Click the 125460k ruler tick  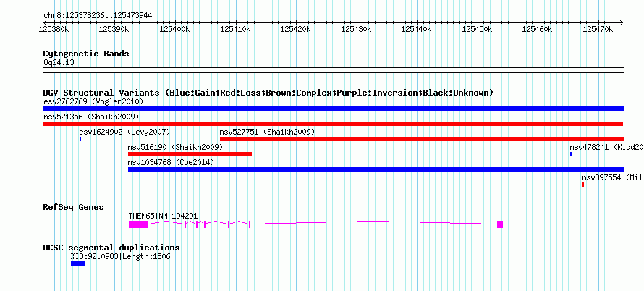pos(538,29)
